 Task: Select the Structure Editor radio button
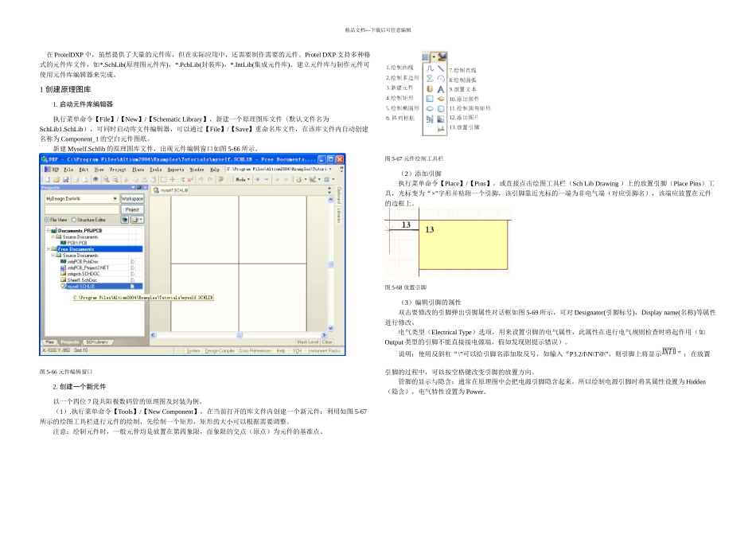pos(74,220)
